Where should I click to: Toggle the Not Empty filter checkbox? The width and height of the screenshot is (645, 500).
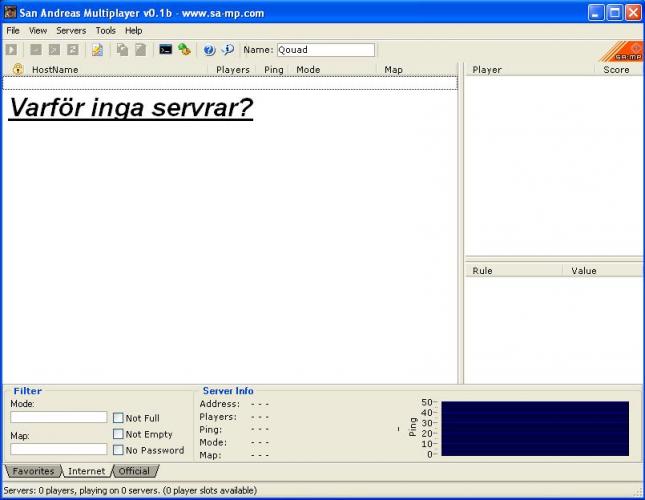[x=118, y=434]
